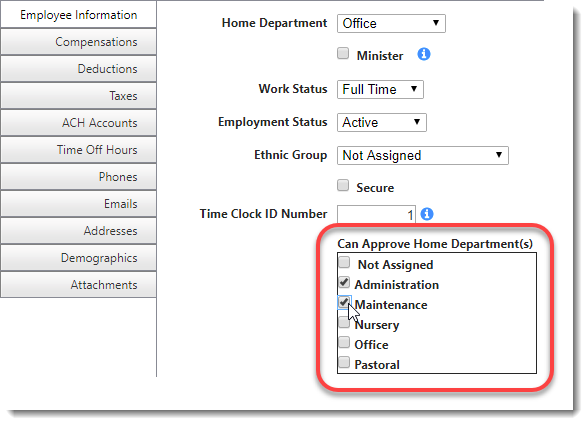Open the Deductions tab
Viewport: 588px width, 425px height.
(x=78, y=69)
